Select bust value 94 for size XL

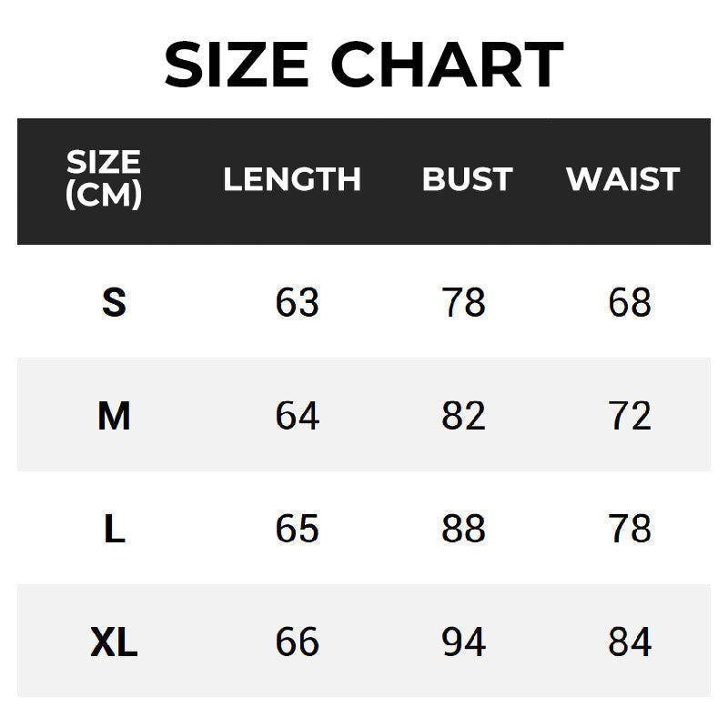[x=464, y=642]
